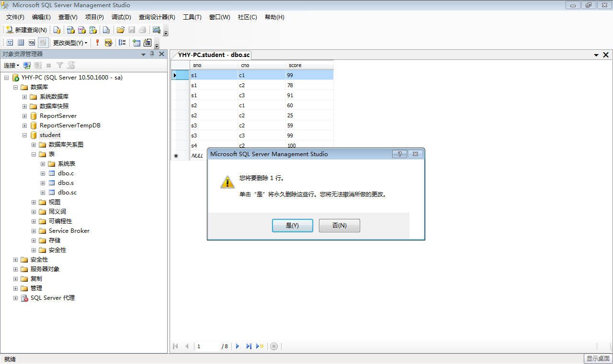Click the Move to previous row icon
This screenshot has height=364, width=613.
point(187,346)
